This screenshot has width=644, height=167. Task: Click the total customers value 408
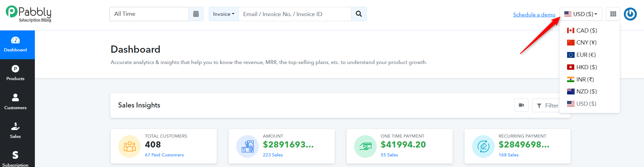tap(153, 145)
